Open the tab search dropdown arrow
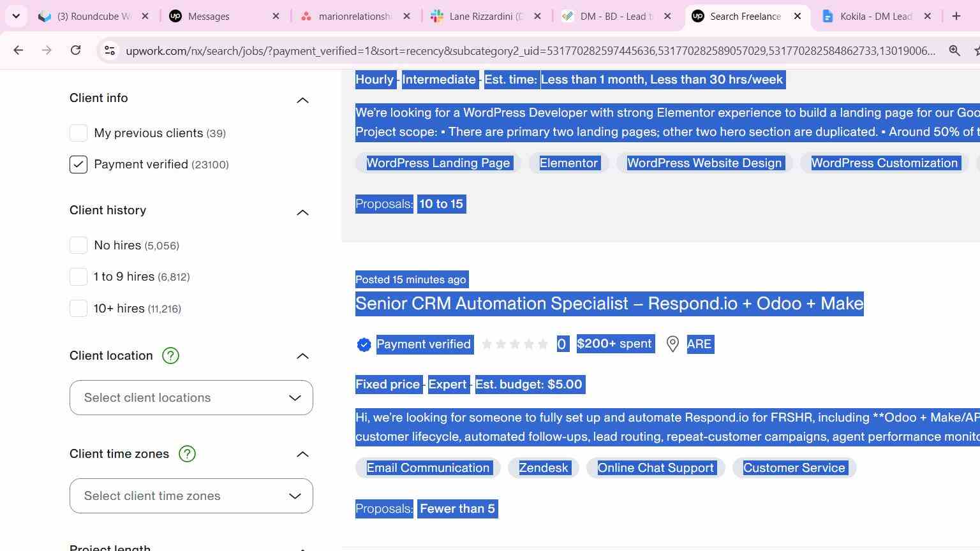 point(16,16)
